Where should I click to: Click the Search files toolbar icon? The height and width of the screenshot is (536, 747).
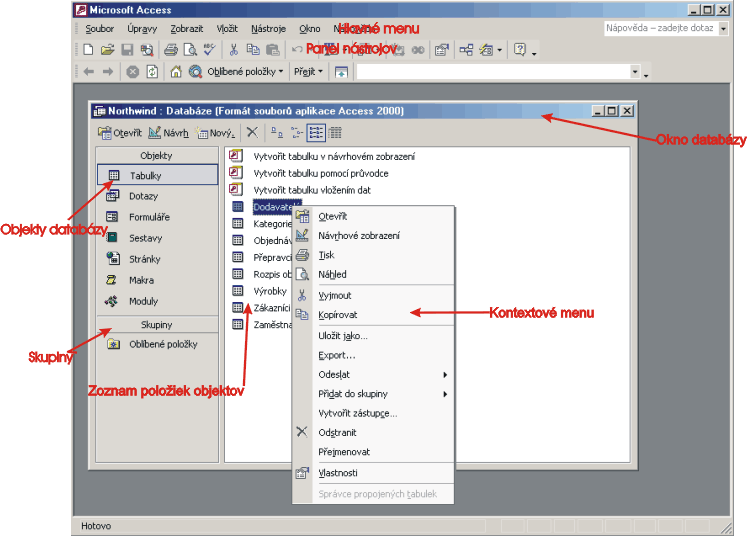point(147,50)
